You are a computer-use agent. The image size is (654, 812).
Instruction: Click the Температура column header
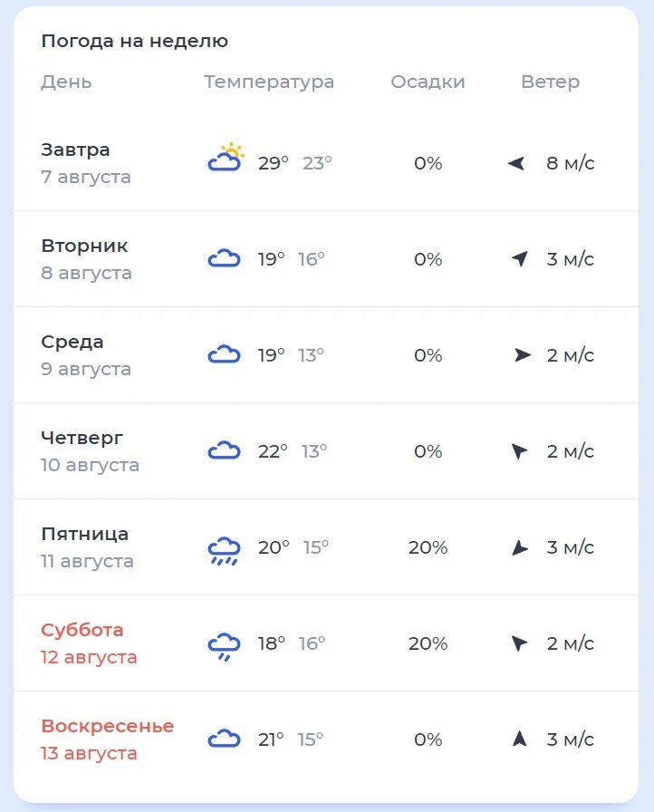pyautogui.click(x=269, y=82)
